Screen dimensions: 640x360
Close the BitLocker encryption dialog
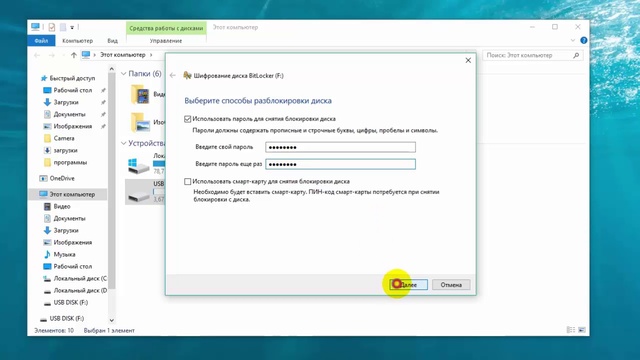(x=468, y=60)
